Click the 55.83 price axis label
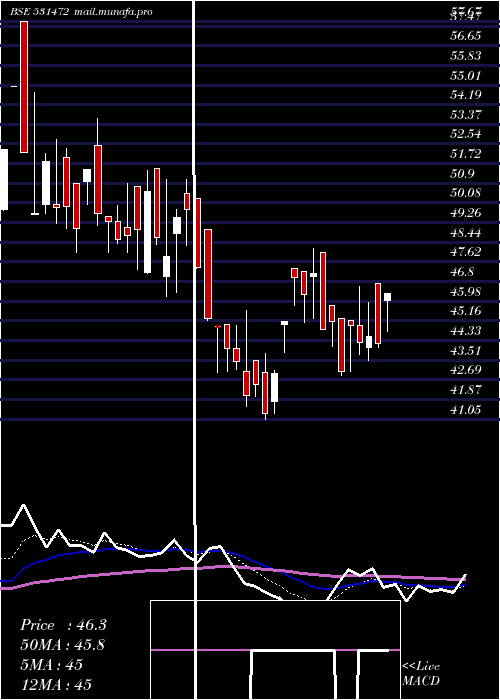The width and height of the screenshot is (500, 700). pyautogui.click(x=466, y=56)
